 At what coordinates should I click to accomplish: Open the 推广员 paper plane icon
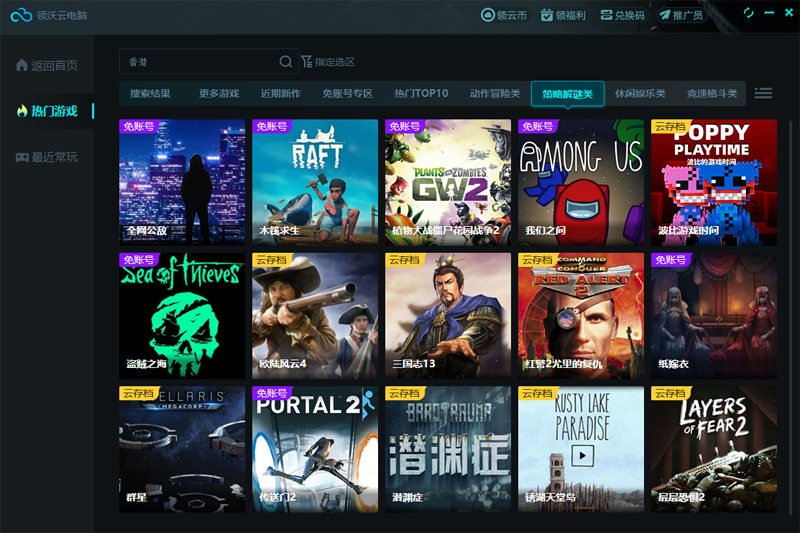(664, 15)
